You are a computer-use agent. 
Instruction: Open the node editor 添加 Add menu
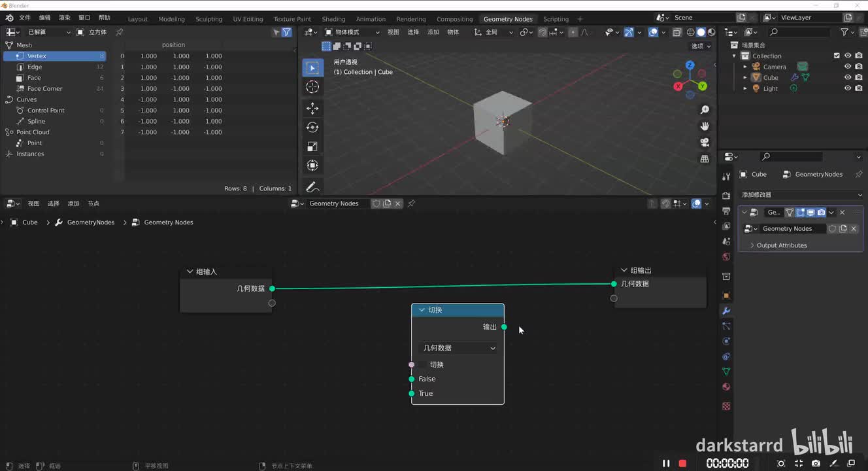73,203
